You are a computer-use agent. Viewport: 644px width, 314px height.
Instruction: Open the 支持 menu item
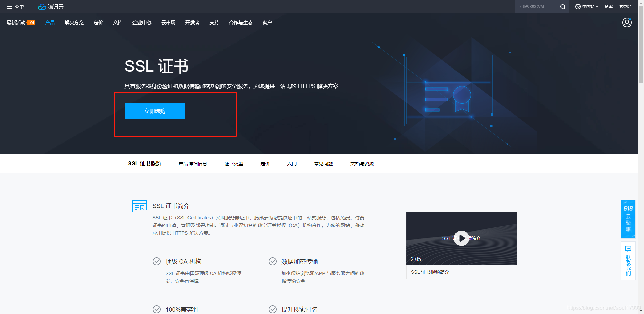(x=214, y=23)
